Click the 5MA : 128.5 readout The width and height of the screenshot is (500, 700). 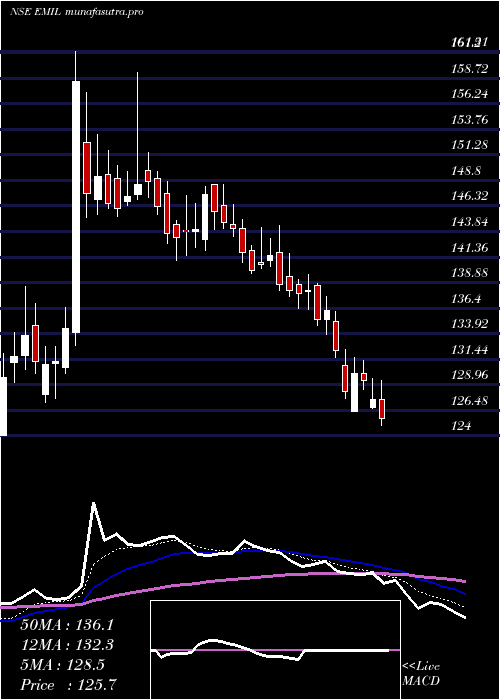coord(63,665)
